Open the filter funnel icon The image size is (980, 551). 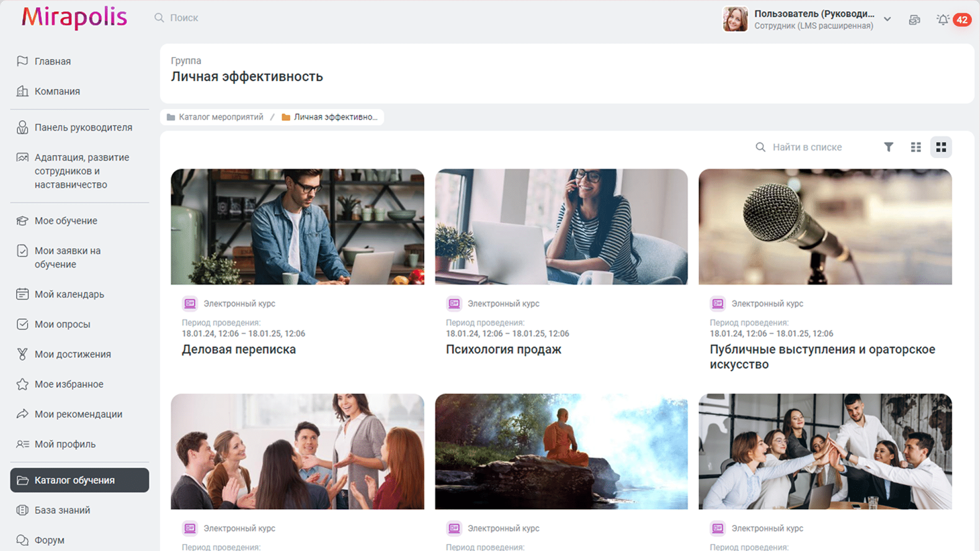[x=889, y=147]
